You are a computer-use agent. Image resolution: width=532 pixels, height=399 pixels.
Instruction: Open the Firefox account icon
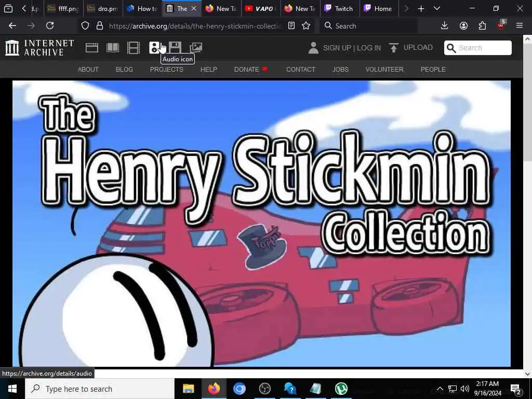463,26
